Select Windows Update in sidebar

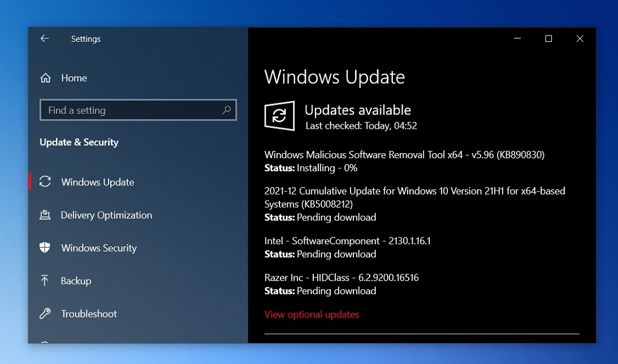tap(98, 182)
